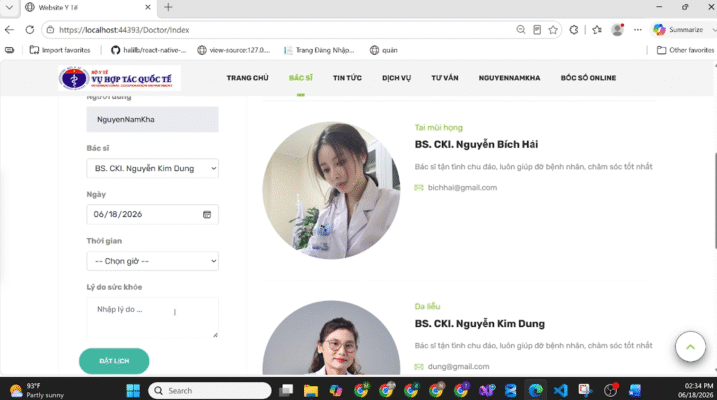This screenshot has width=717, height=400.
Task: Open the Bác sĩ doctor dropdown
Action: pyautogui.click(x=152, y=168)
